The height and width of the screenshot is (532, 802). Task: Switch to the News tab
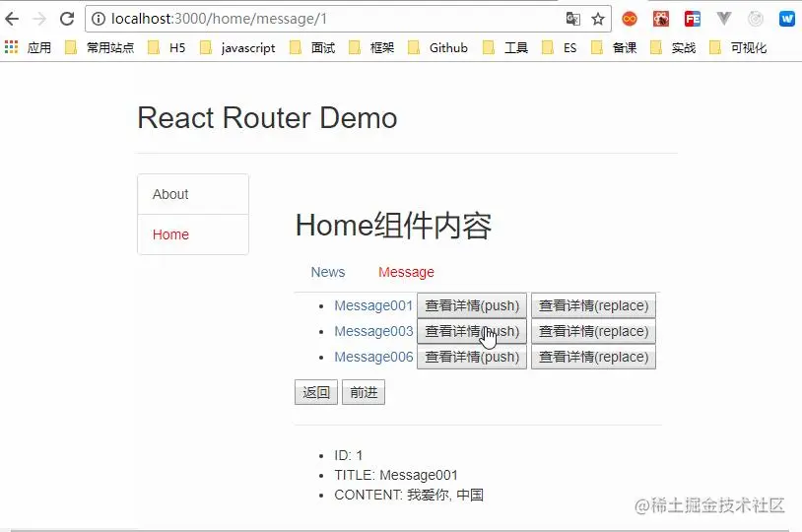328,272
